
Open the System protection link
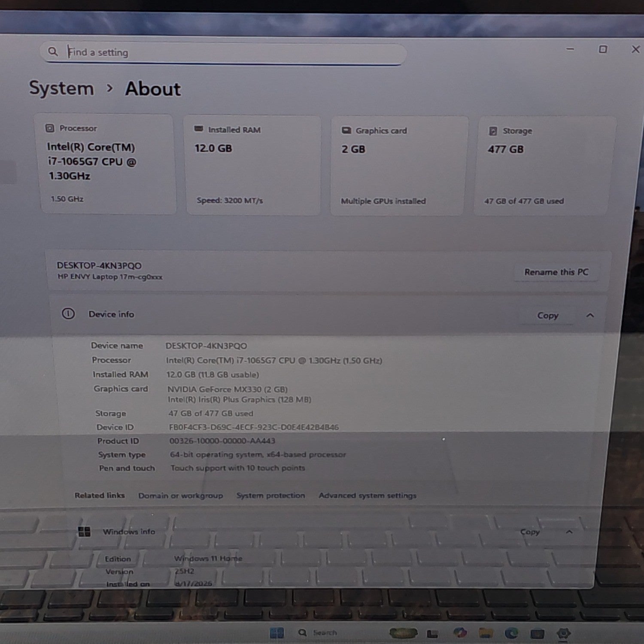(x=270, y=495)
